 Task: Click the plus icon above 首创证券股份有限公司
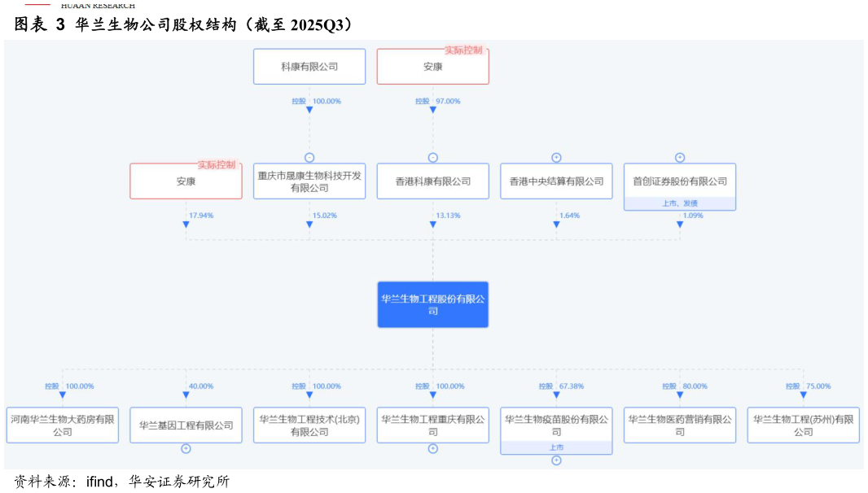[680, 157]
